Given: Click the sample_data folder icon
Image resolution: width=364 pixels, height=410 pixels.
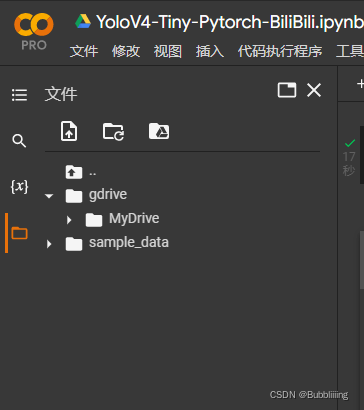Looking at the screenshot, I should point(74,244).
